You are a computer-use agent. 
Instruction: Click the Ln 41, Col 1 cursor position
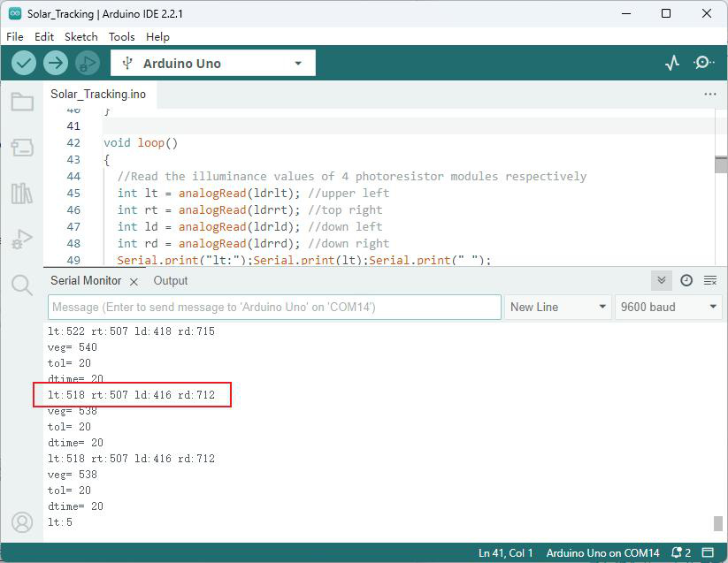[506, 552]
